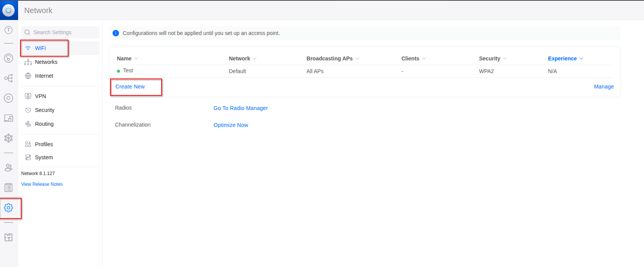Open the UniFi Devices circle icon
This screenshot has width=644, height=267.
pyautogui.click(x=8, y=98)
